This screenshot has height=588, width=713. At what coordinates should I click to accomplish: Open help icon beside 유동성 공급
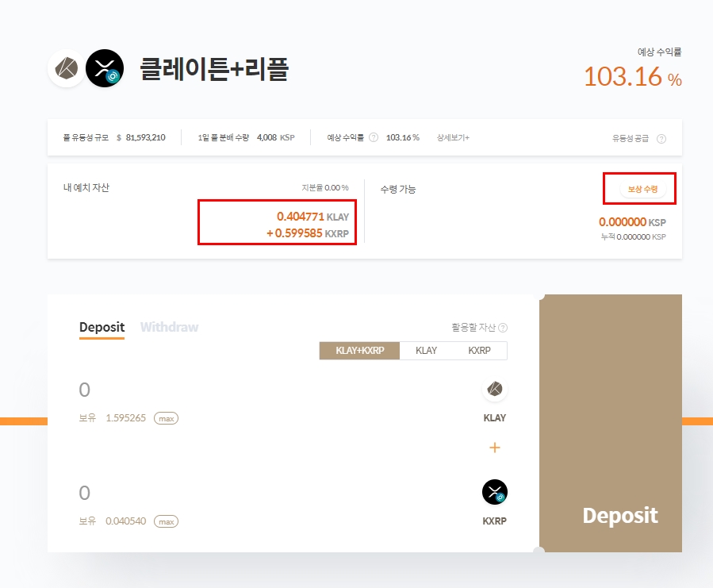click(661, 139)
